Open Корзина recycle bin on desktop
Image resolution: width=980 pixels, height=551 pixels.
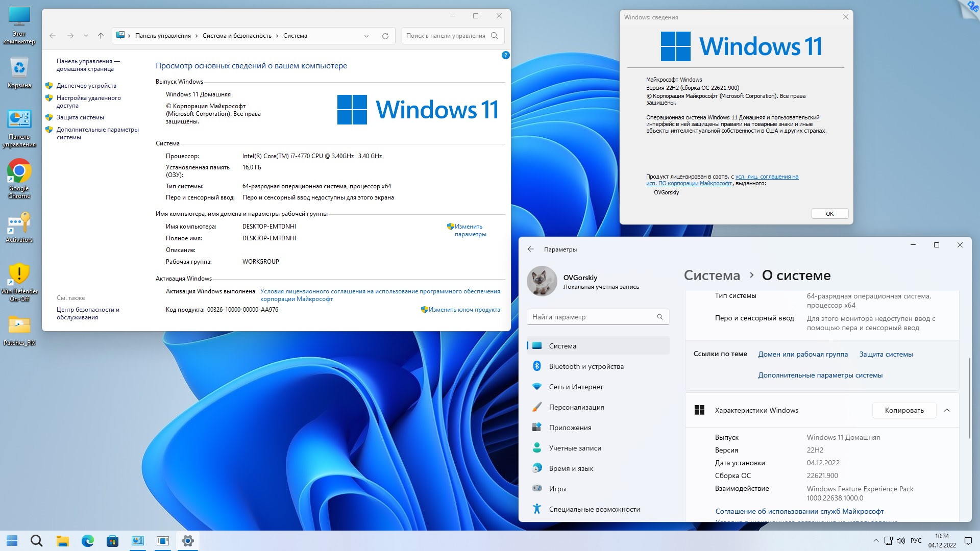tap(19, 72)
